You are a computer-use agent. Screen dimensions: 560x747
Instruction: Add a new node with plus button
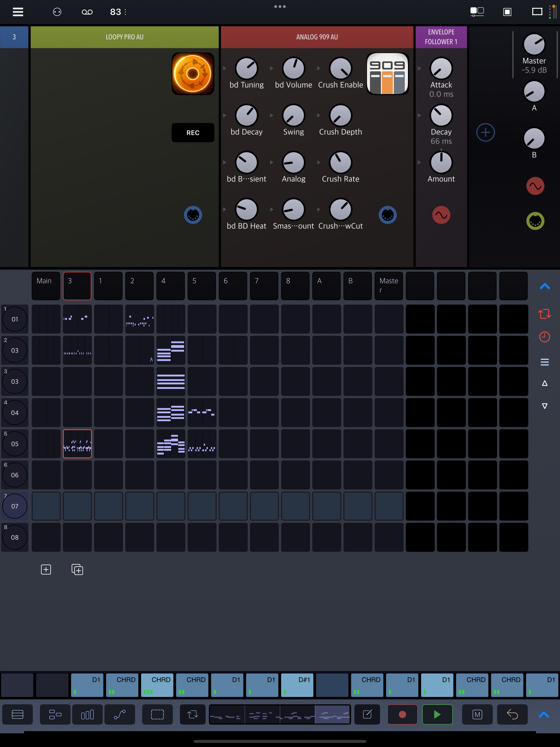click(x=485, y=132)
